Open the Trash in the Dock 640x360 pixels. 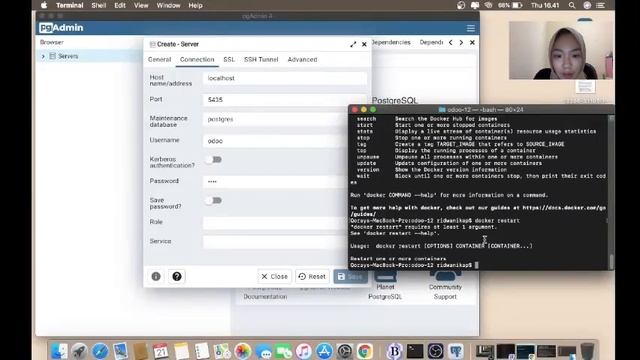click(587, 351)
